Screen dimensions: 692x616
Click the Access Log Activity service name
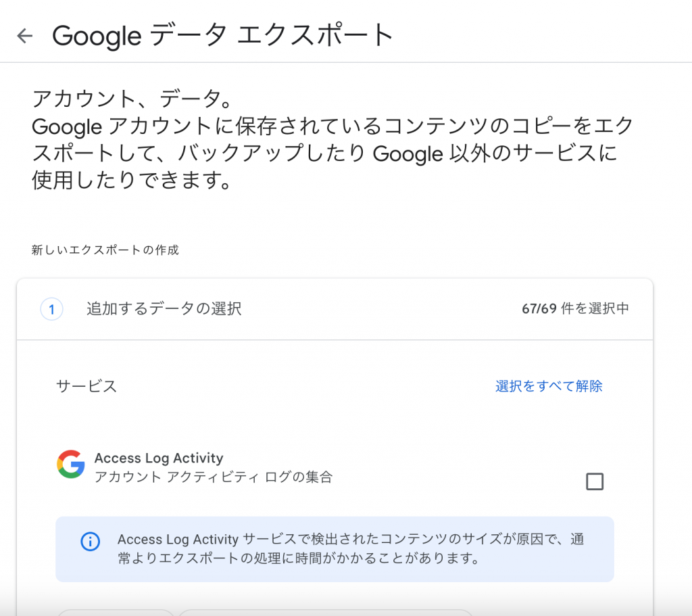coord(159,458)
